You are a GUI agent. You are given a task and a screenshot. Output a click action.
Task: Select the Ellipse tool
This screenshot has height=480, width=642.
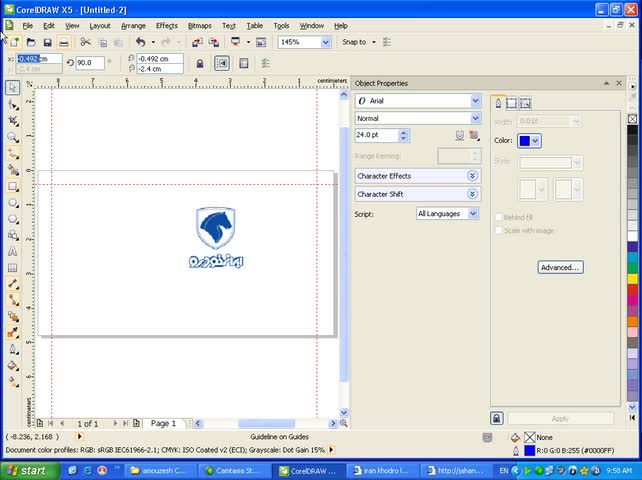(x=13, y=203)
